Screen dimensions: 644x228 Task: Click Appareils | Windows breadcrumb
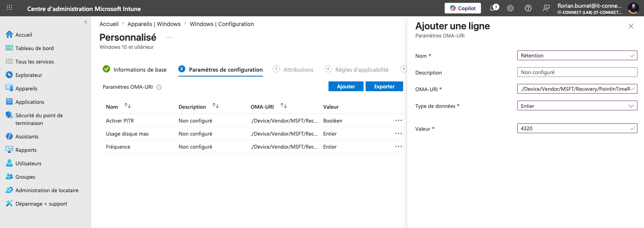154,24
